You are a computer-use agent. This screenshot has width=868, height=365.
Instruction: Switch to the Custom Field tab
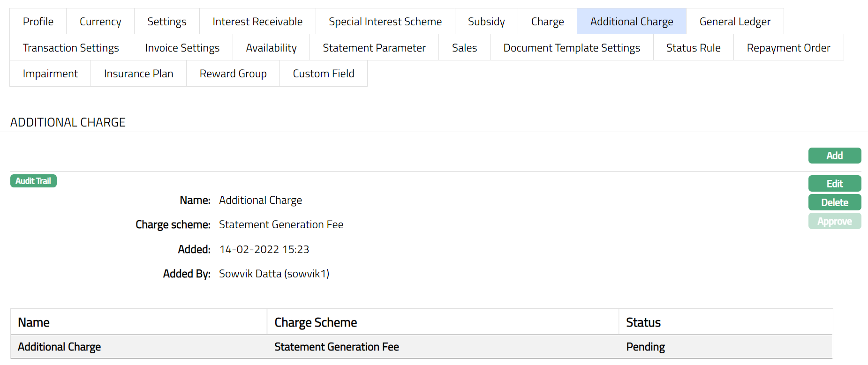tap(324, 74)
